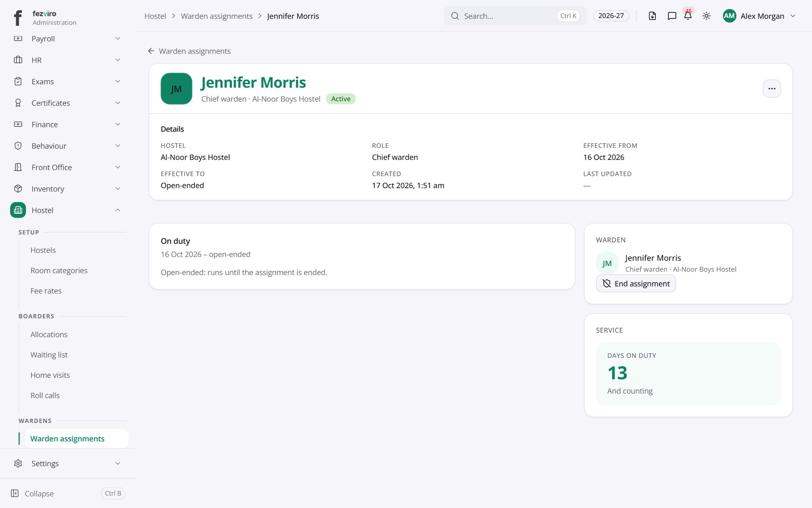The width and height of the screenshot is (812, 508).
Task: Select Warden assignments sidebar item
Action: (x=76, y=438)
